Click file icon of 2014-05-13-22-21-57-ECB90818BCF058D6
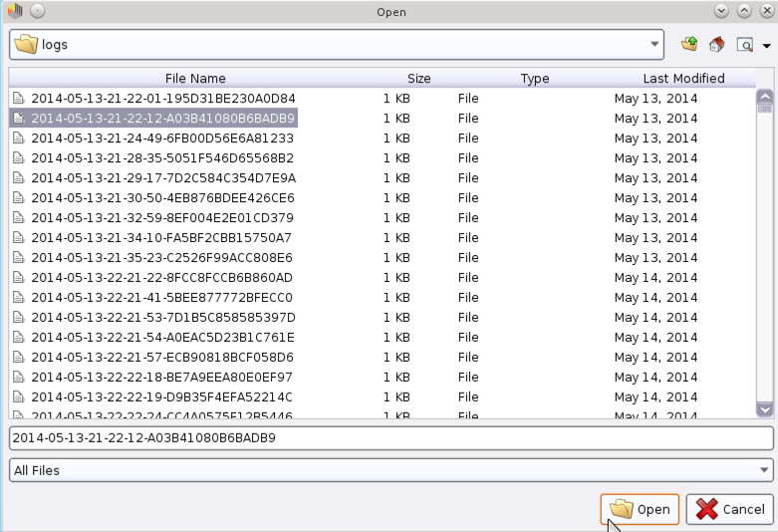This screenshot has height=532, width=778. (18, 358)
